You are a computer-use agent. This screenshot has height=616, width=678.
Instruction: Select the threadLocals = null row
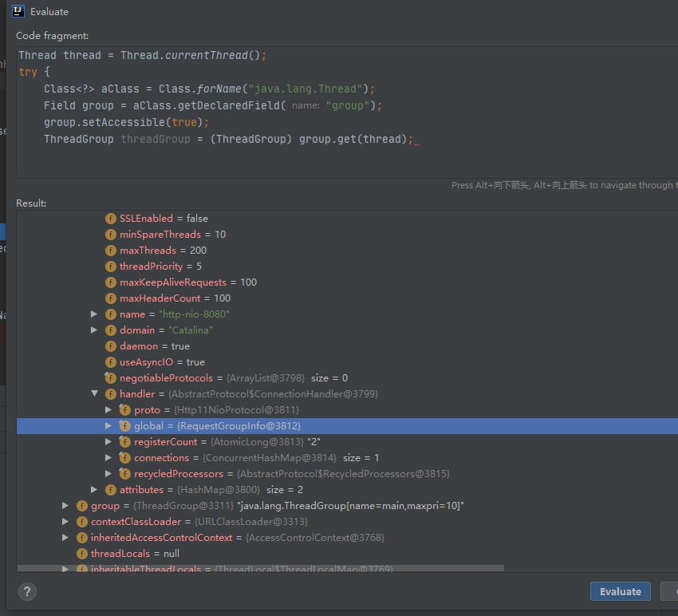point(347,554)
